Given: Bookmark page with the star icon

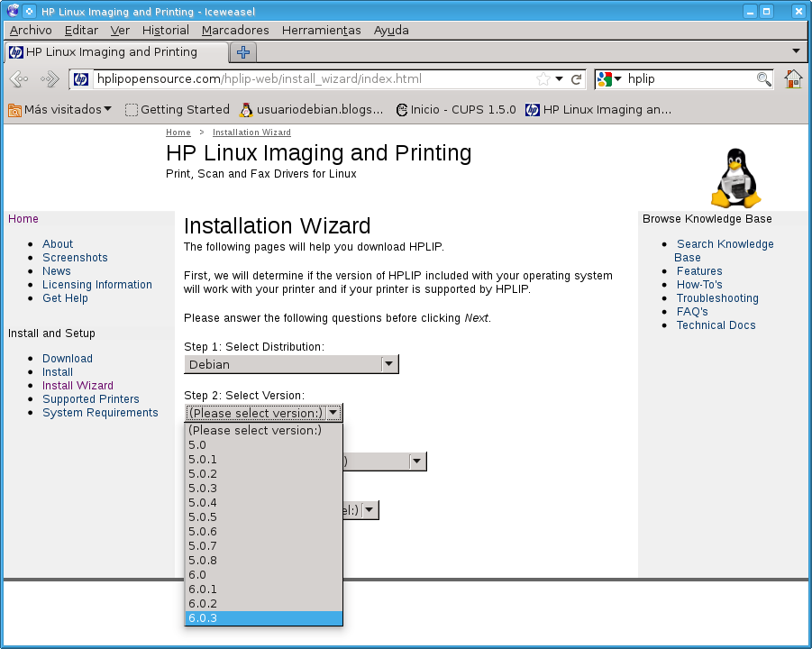Looking at the screenshot, I should [x=543, y=79].
